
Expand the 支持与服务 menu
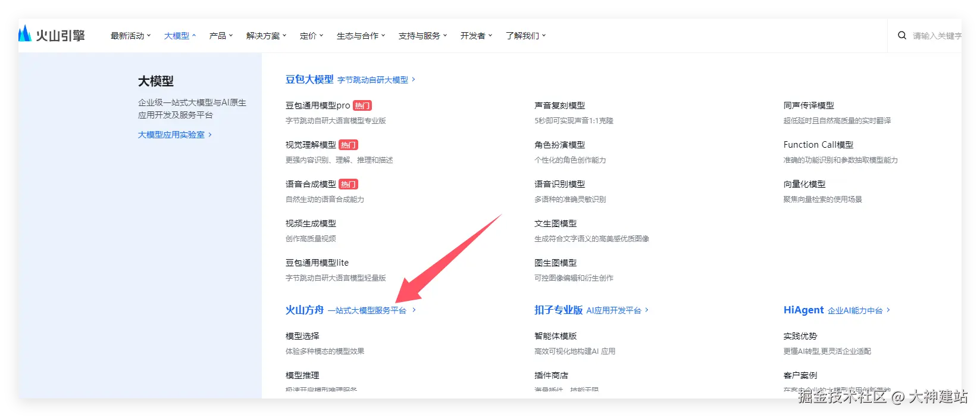tap(423, 36)
